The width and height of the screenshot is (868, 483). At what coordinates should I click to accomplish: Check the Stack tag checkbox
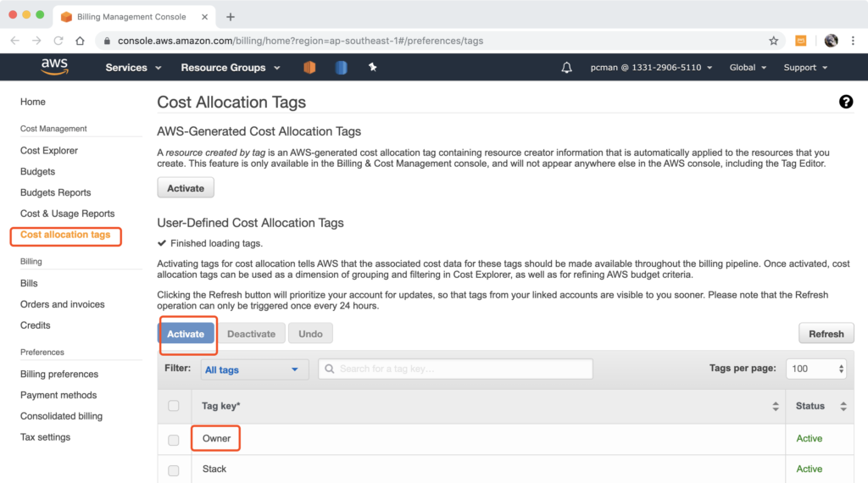pyautogui.click(x=173, y=470)
